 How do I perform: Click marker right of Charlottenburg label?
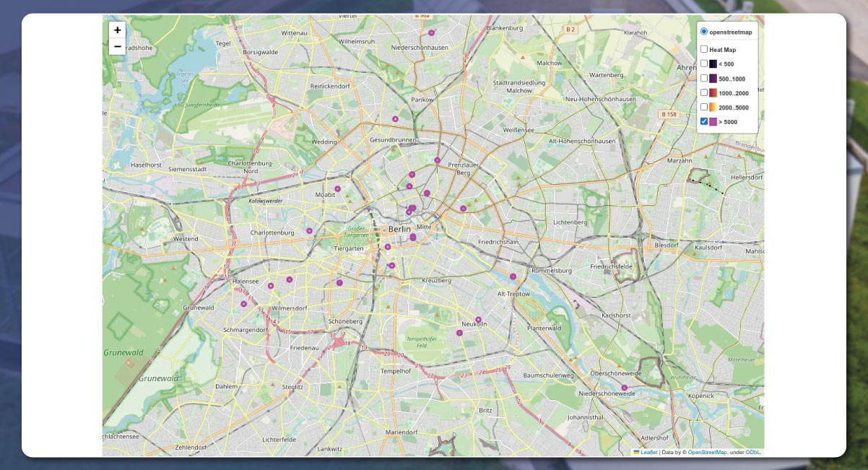pos(309,231)
